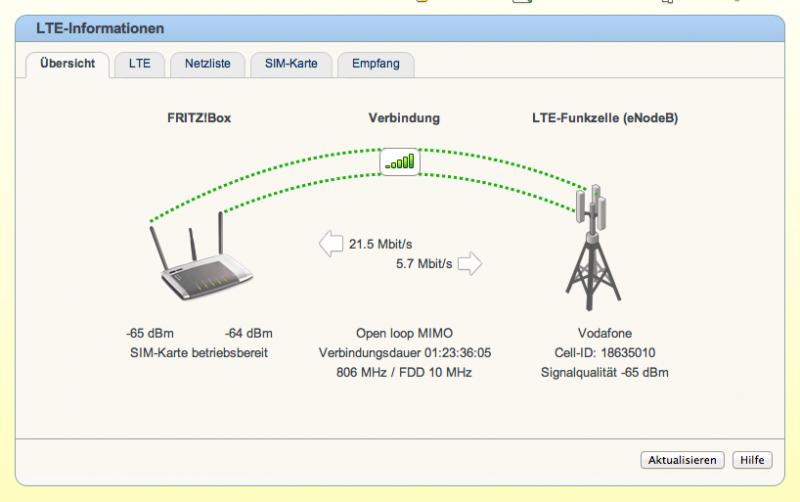Image resolution: width=800 pixels, height=502 pixels.
Task: Click the Aktualisieren button
Action: (x=682, y=460)
